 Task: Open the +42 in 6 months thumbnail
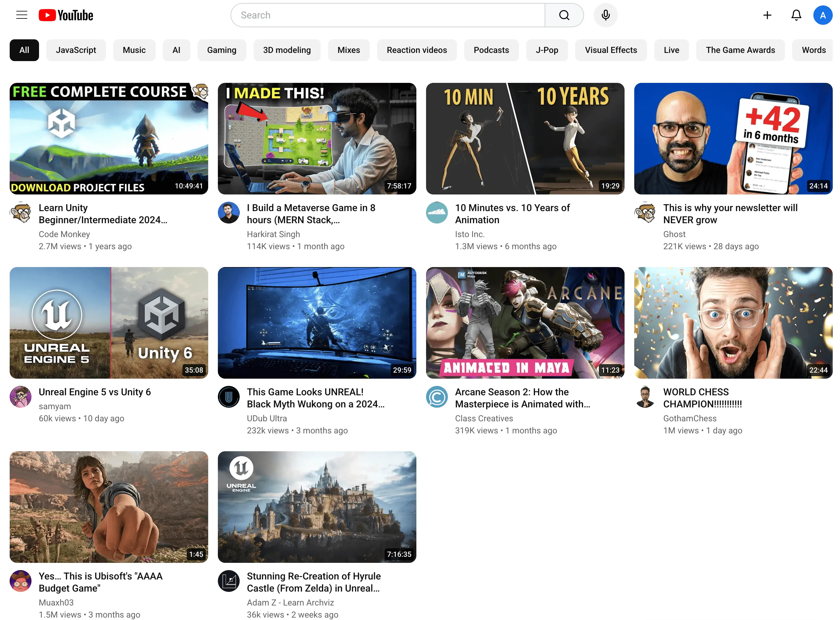733,139
